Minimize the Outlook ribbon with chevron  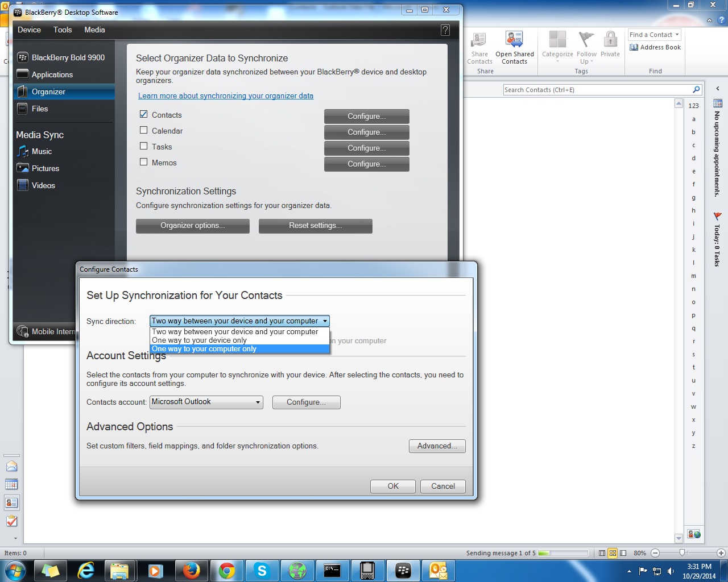(x=709, y=20)
